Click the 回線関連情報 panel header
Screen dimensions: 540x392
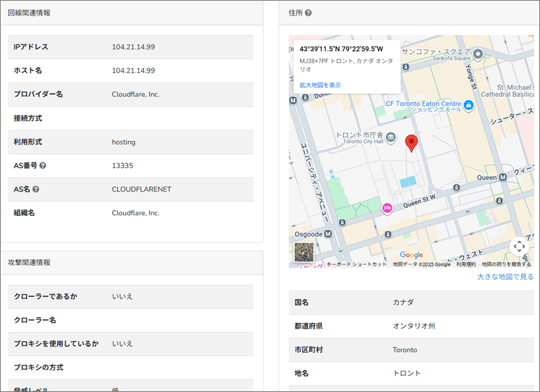29,13
